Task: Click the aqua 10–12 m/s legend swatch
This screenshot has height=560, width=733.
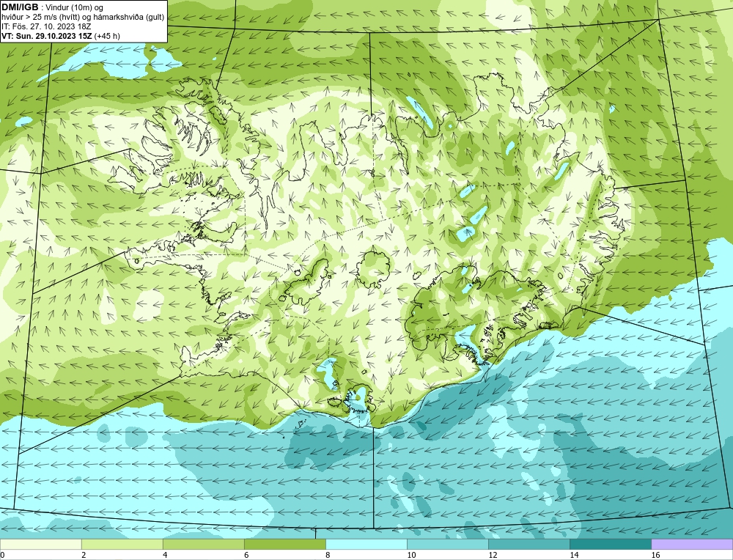Action: pos(447,544)
